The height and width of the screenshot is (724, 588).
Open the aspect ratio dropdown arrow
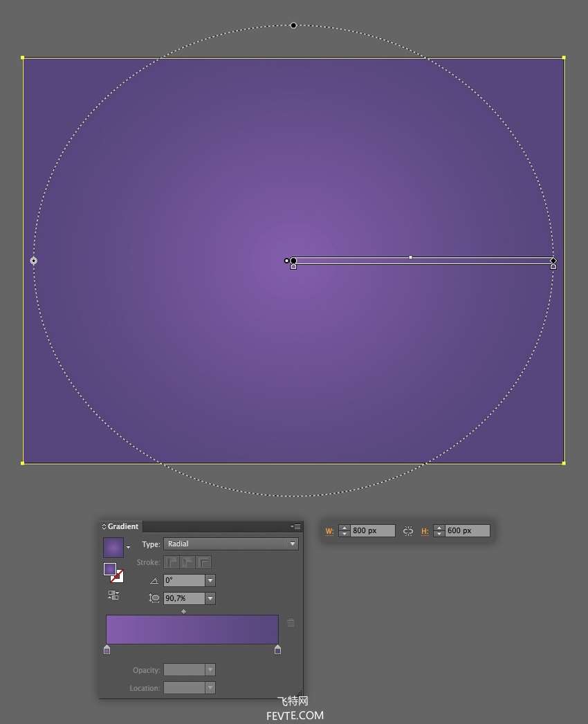(x=210, y=598)
